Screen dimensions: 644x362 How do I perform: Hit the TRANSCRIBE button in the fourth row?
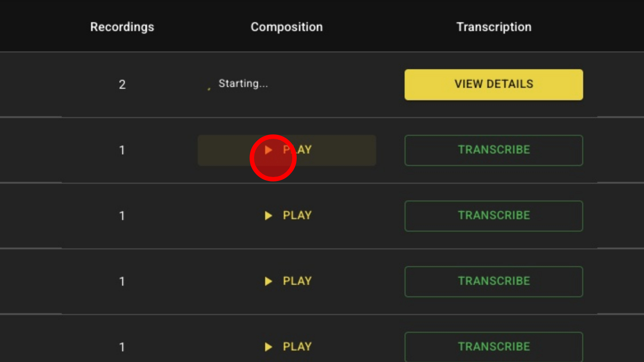tap(493, 281)
